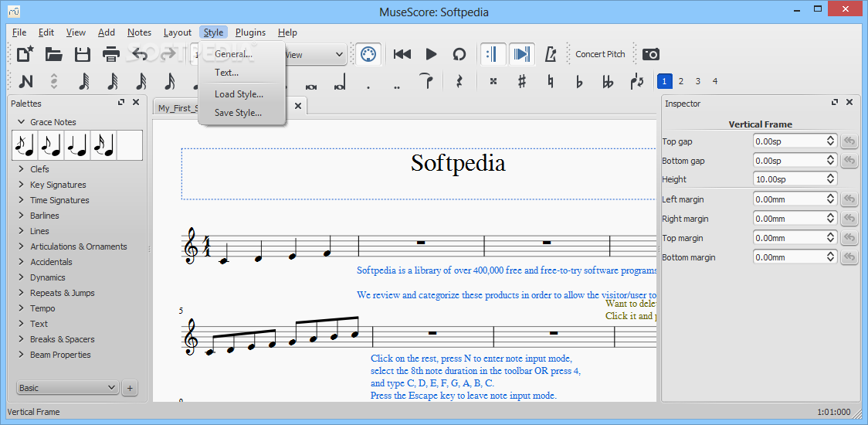
Task: Open the Plugins menu
Action: (x=250, y=32)
